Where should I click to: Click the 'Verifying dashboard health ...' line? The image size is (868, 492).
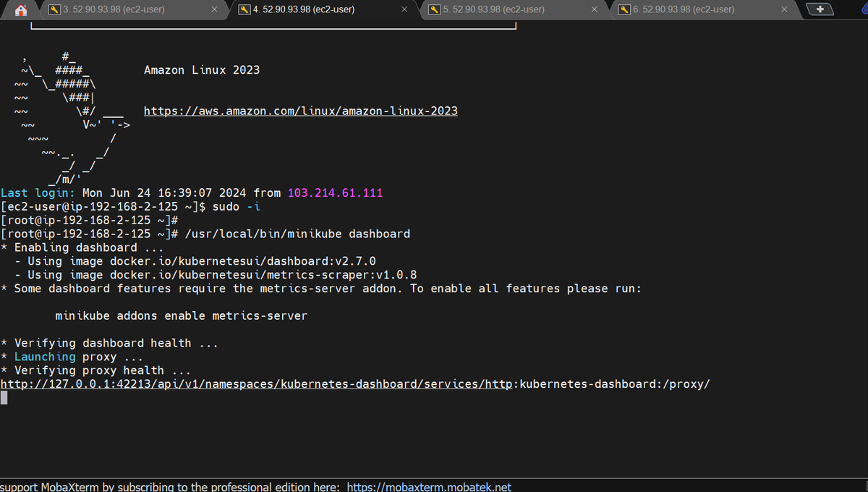pos(109,344)
